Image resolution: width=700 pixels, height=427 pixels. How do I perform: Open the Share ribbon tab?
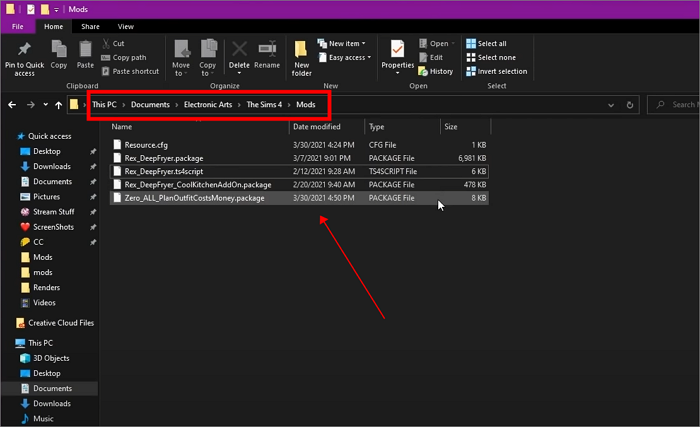(90, 26)
